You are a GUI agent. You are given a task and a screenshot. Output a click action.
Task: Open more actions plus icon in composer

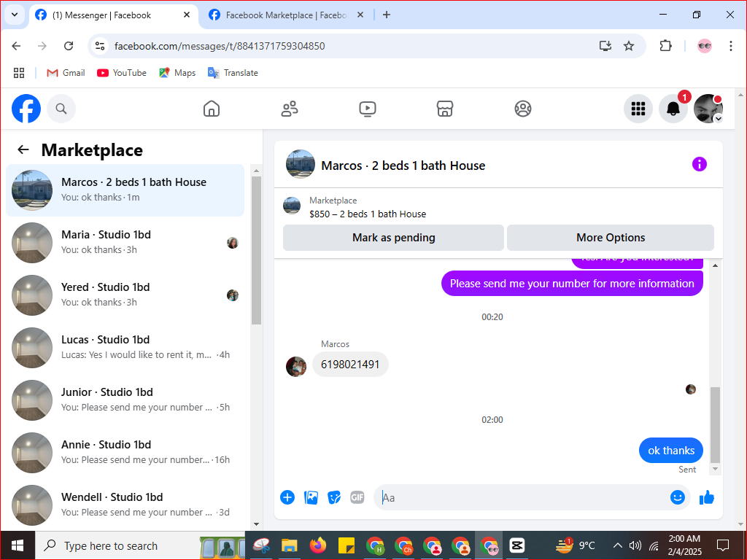[287, 497]
